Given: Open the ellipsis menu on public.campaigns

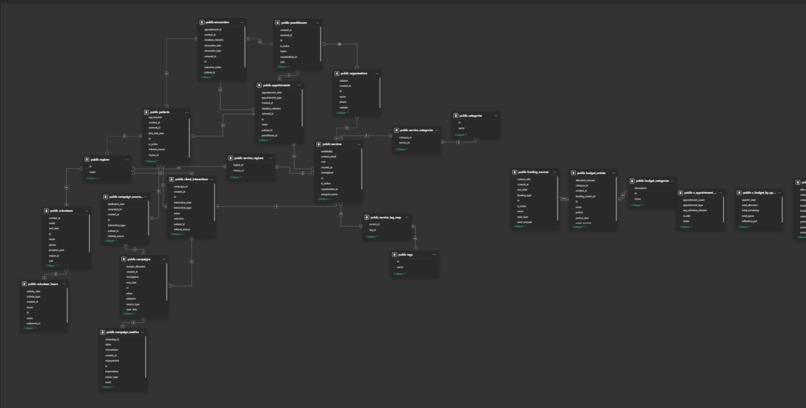Looking at the screenshot, I should click(x=162, y=259).
